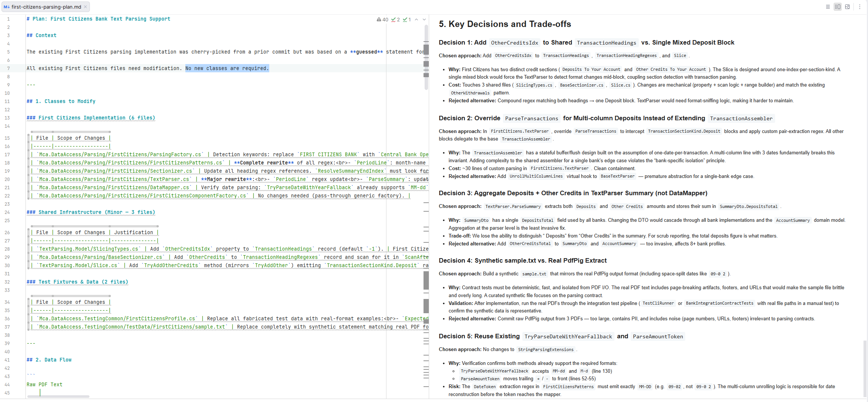Click 'StringParsingExtensions' code in preview

coord(546,350)
